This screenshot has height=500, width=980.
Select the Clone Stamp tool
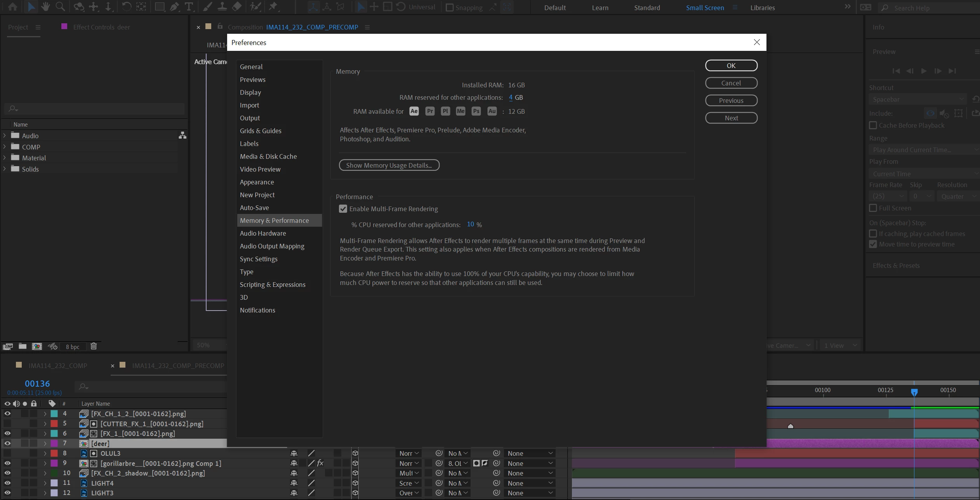click(222, 7)
